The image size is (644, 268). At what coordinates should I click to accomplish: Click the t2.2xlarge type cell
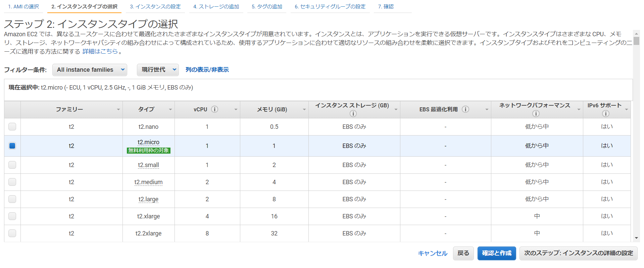(148, 233)
